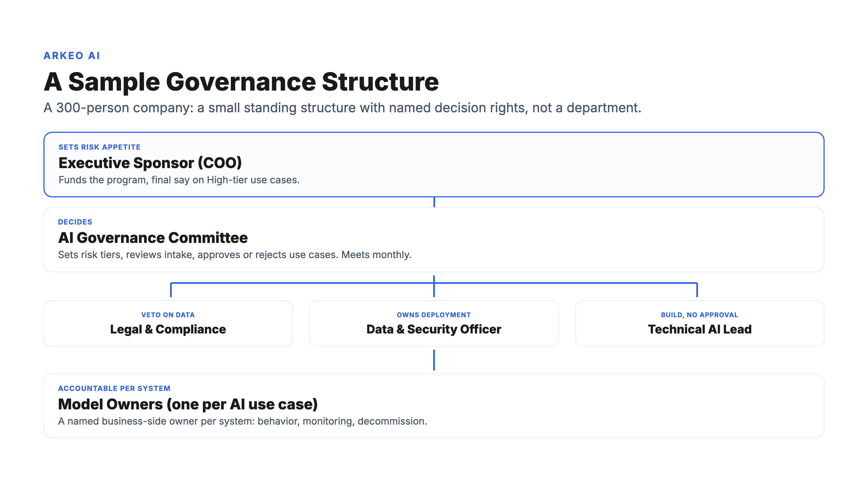Select the title "A Sample Governance Structure"
Image resolution: width=868 pixels, height=488 pixels.
[241, 82]
